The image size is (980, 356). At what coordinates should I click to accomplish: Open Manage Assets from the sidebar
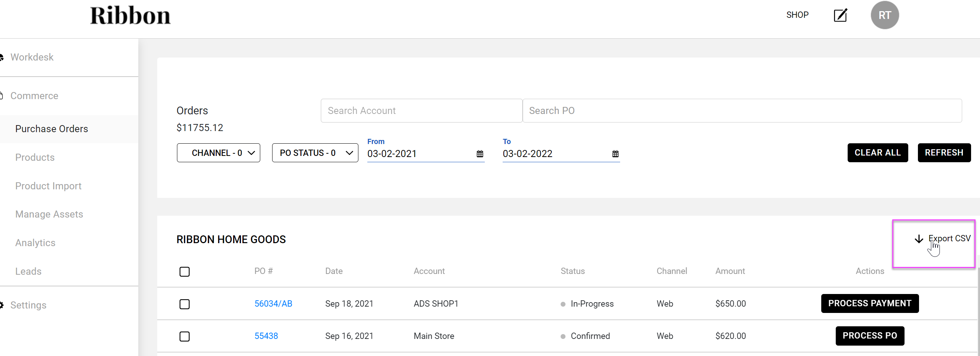tap(49, 214)
